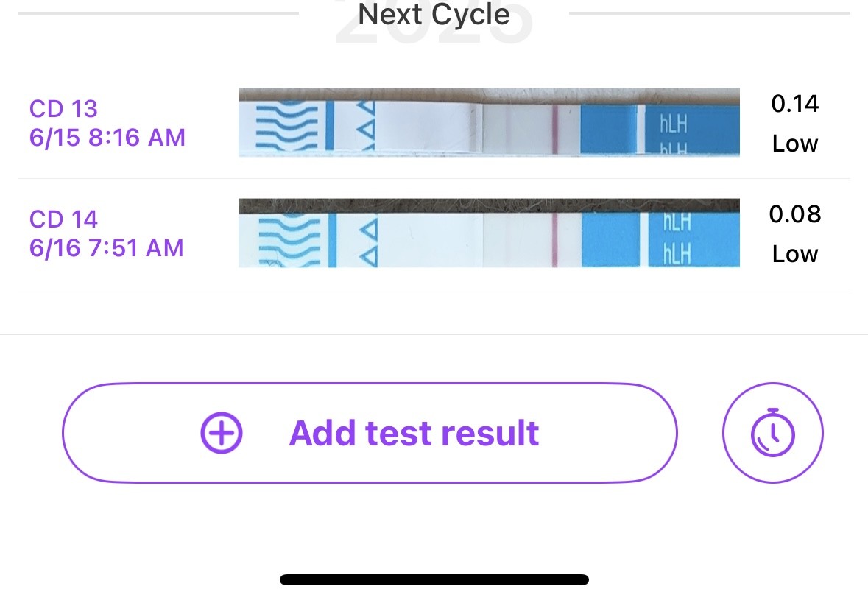Tap the 6/16 7:51 AM timestamp

pos(107,248)
